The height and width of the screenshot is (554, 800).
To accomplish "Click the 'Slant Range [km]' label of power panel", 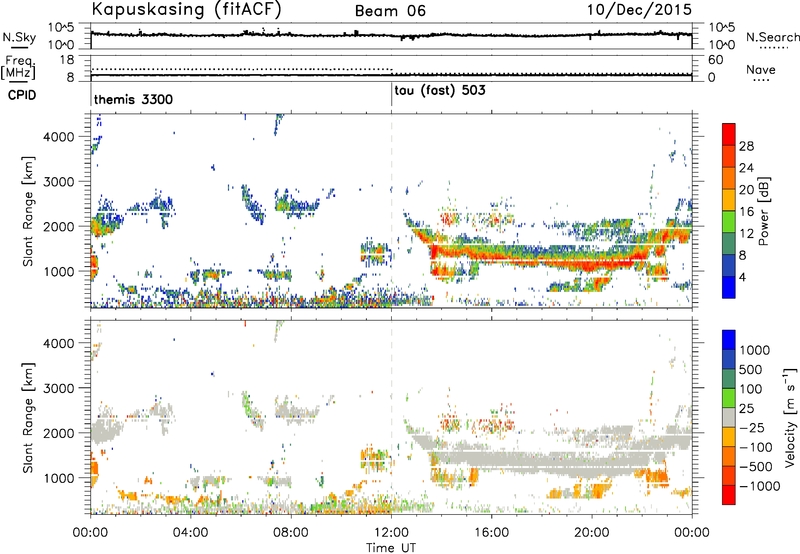I will tap(27, 211).
